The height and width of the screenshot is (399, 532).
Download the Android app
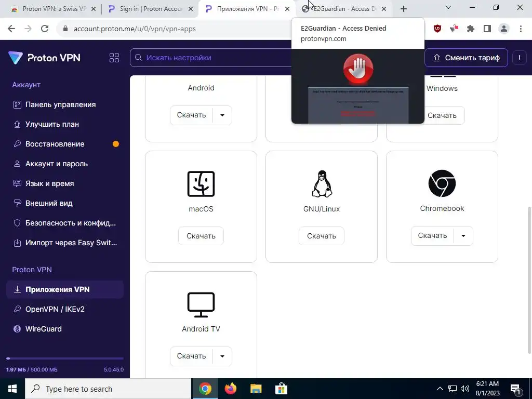191,115
